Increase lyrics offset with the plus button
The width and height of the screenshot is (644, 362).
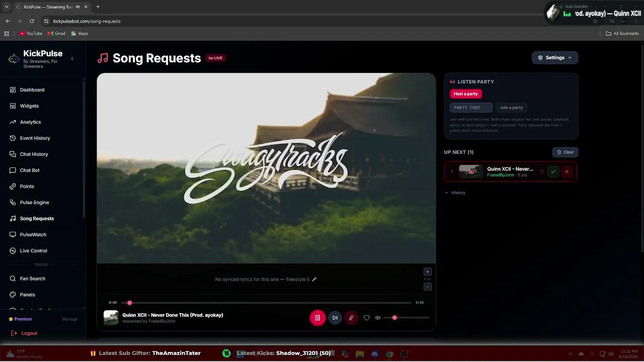(x=428, y=272)
